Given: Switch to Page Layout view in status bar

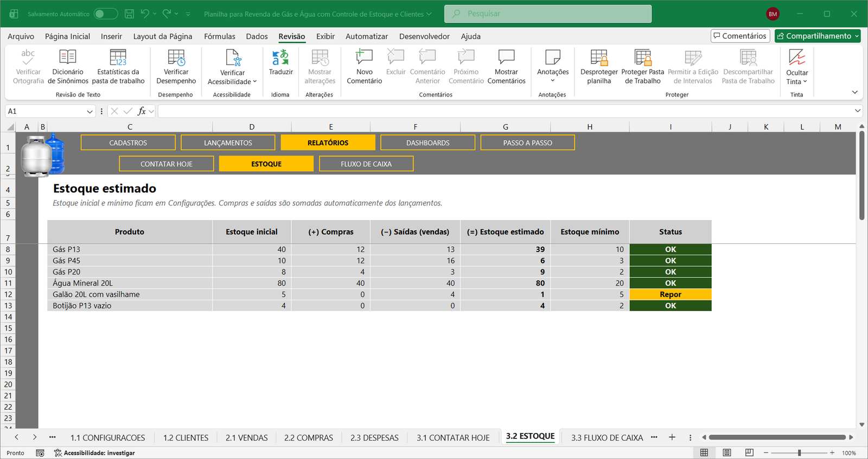Looking at the screenshot, I should tap(727, 452).
